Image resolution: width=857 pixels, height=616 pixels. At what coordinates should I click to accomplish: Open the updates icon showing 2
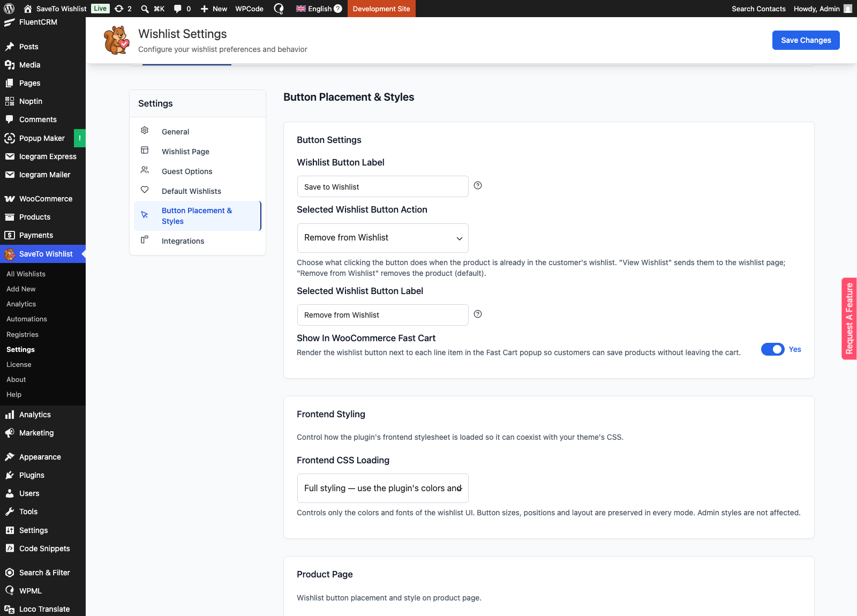119,9
